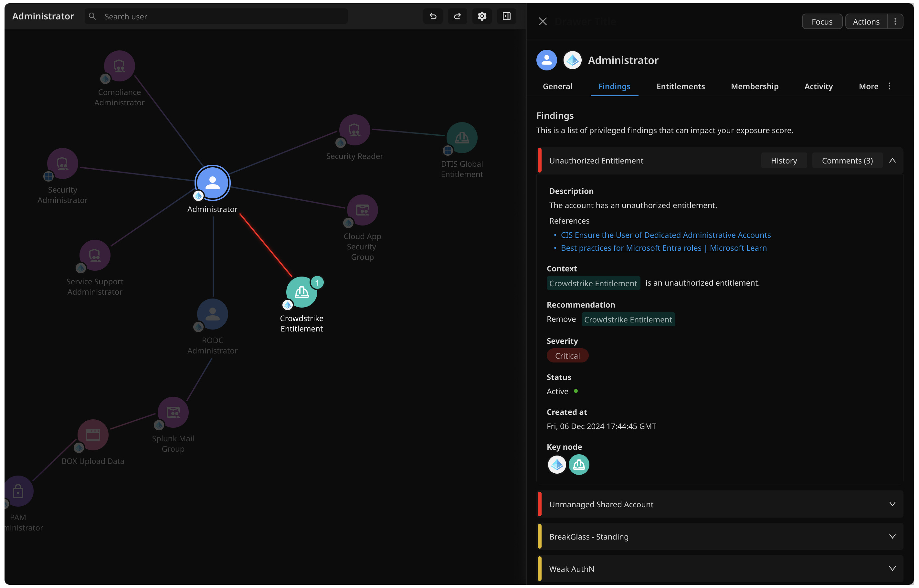Viewport: 919px width, 588px height.
Task: Select the BOX Upload Data node
Action: pyautogui.click(x=93, y=435)
